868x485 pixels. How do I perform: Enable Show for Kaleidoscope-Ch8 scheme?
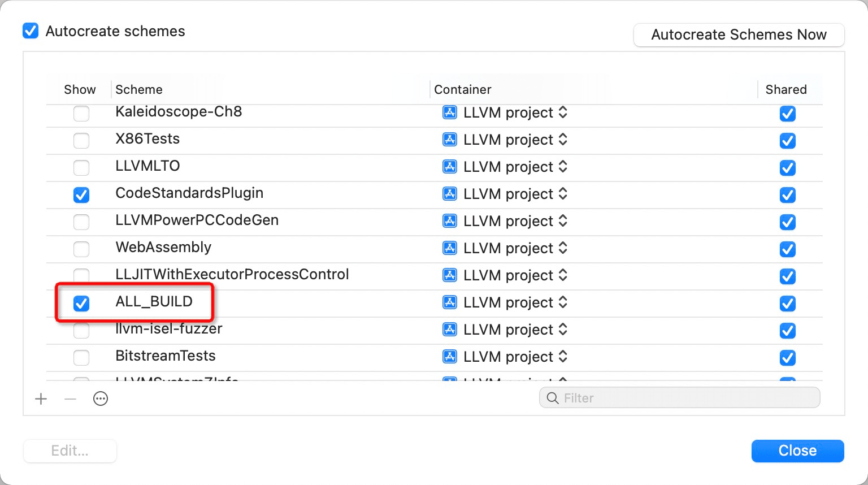pos(81,114)
